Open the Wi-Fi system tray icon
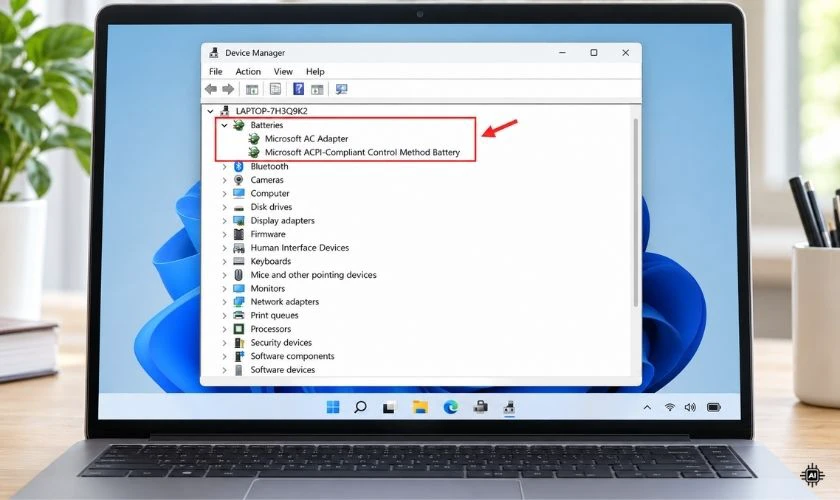 click(x=669, y=407)
